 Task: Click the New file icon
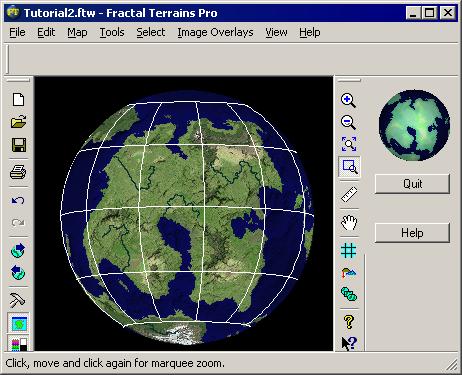(18, 99)
